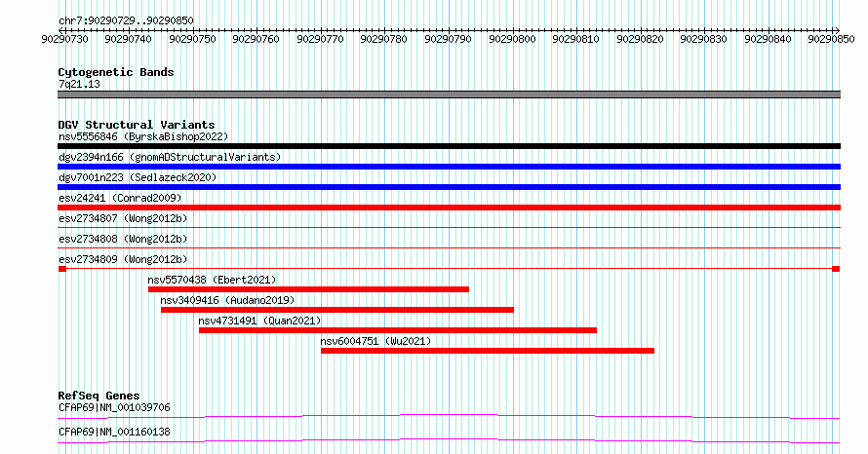The height and width of the screenshot is (454, 868).
Task: Click ruler position 90290850
Action: pos(832,39)
